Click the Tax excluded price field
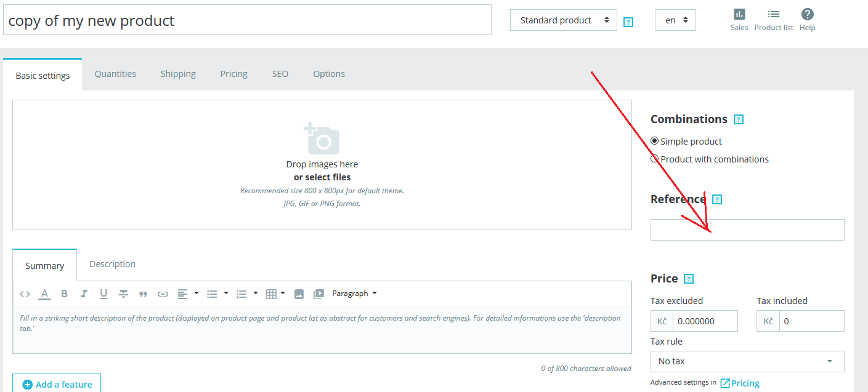The width and height of the screenshot is (868, 392). (705, 321)
